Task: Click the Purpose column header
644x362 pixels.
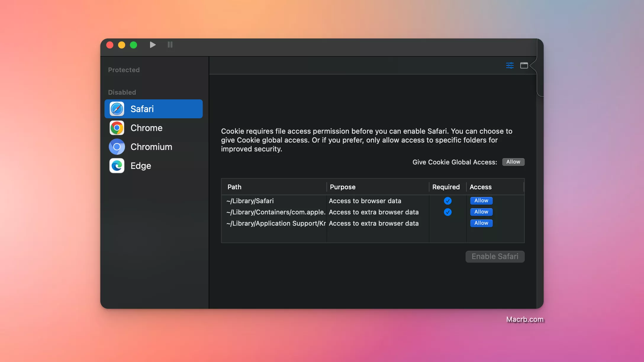Action: [378, 187]
